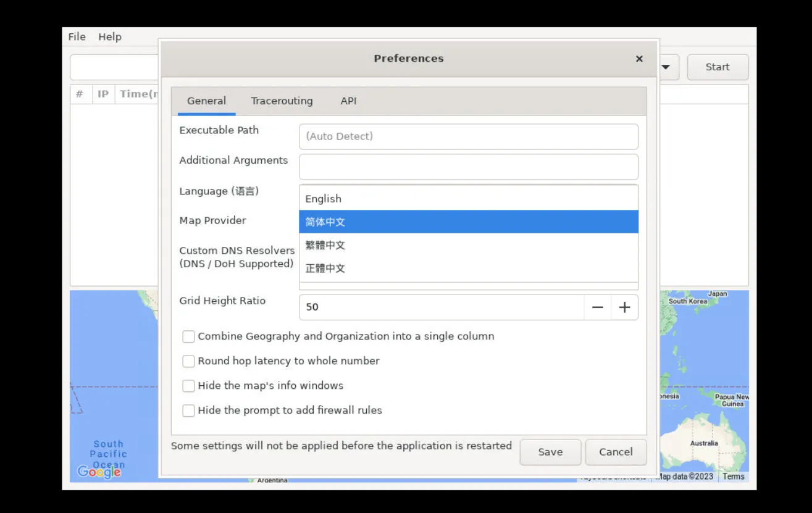812x513 pixels.
Task: Click the Google logo on the map
Action: [x=99, y=472]
